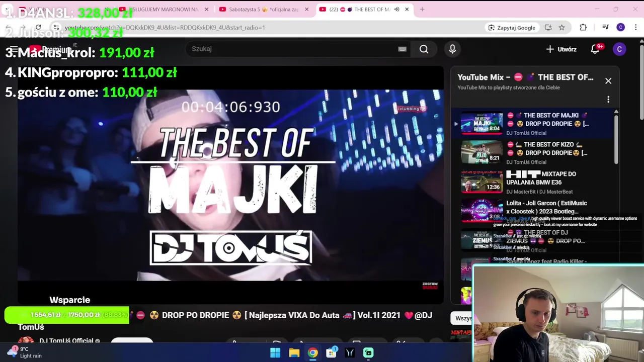Open the Chrome three-dot menu

point(636,28)
